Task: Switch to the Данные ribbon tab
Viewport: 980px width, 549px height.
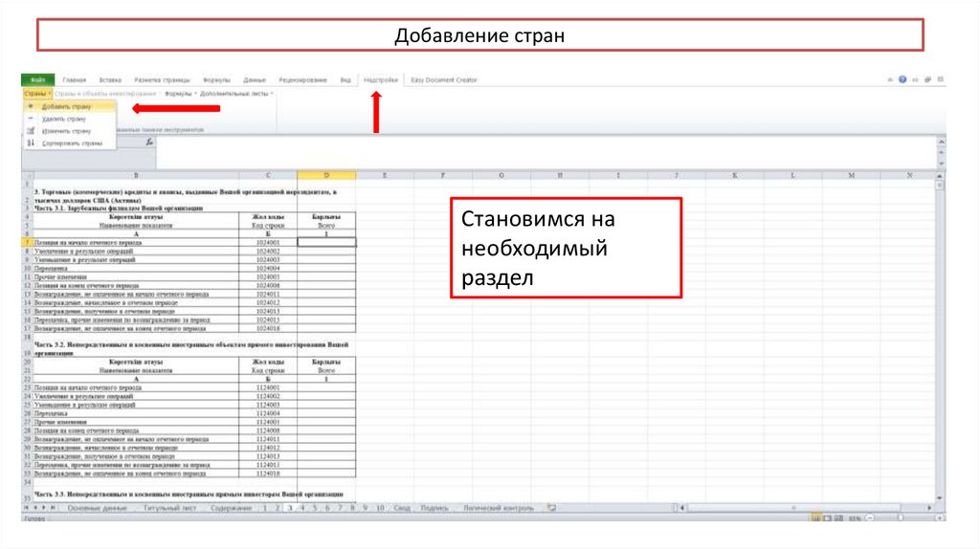Action: click(255, 80)
